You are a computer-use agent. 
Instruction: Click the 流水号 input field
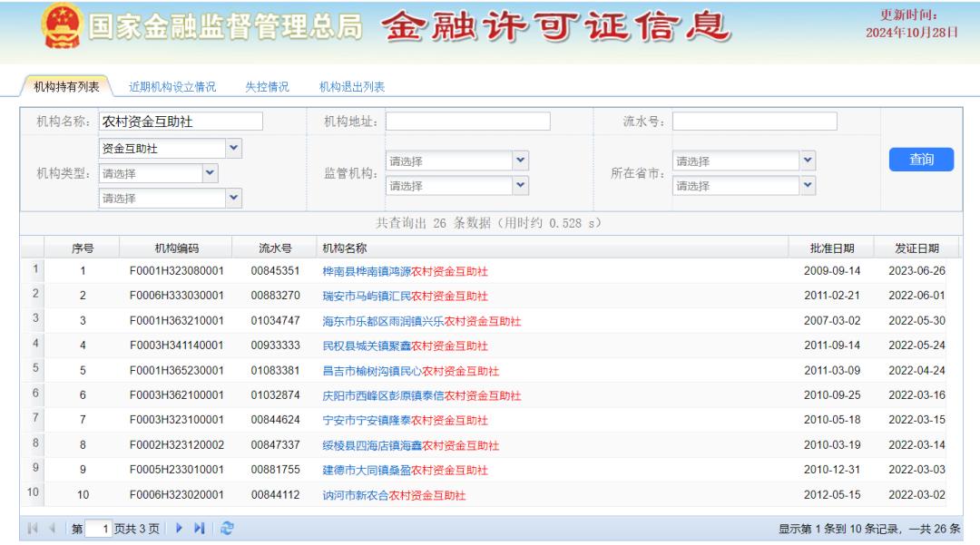point(754,122)
